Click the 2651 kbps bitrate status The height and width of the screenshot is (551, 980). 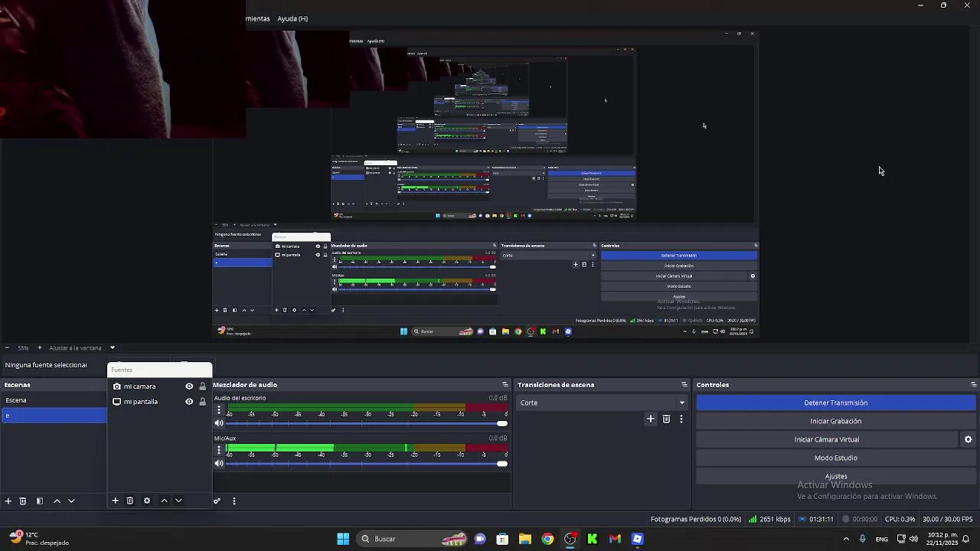770,519
